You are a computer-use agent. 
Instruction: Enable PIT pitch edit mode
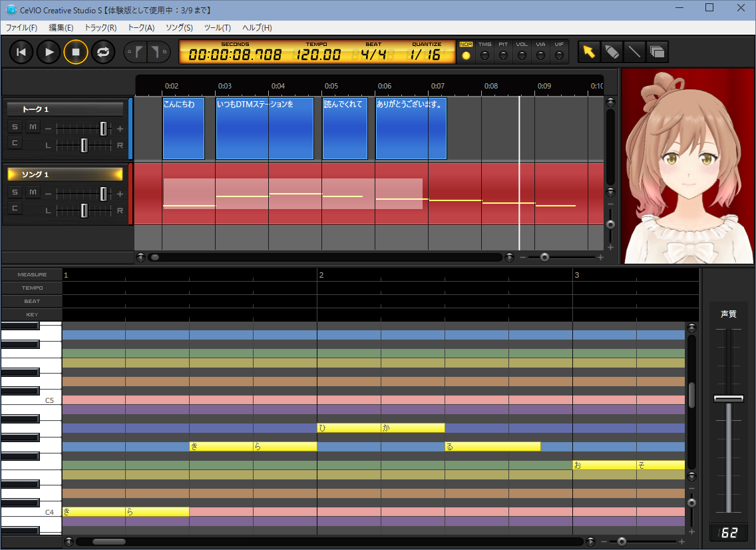[x=503, y=55]
